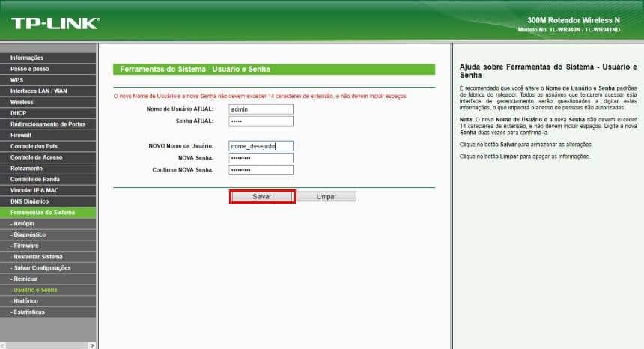644x349 pixels.
Task: Open Usuário e Senha submenu
Action: pyautogui.click(x=48, y=290)
